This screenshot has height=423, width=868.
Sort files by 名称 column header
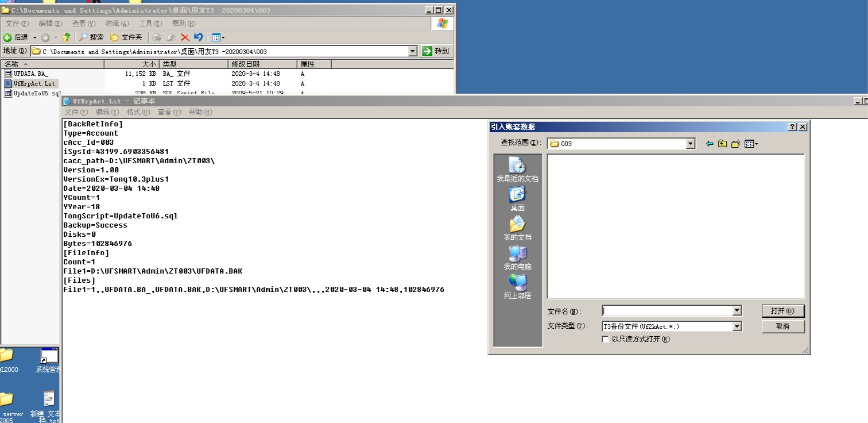(53, 64)
